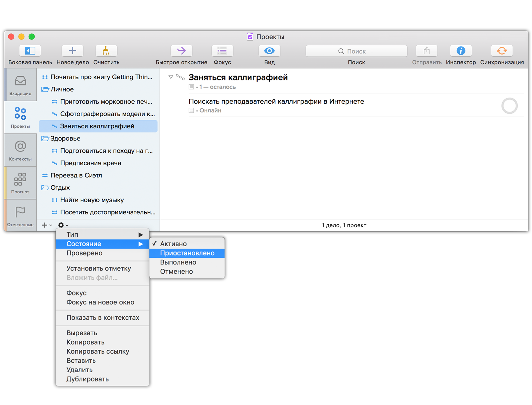The width and height of the screenshot is (532, 405).
Task: Select Заняться каллиграфией in sidebar
Action: coord(98,126)
